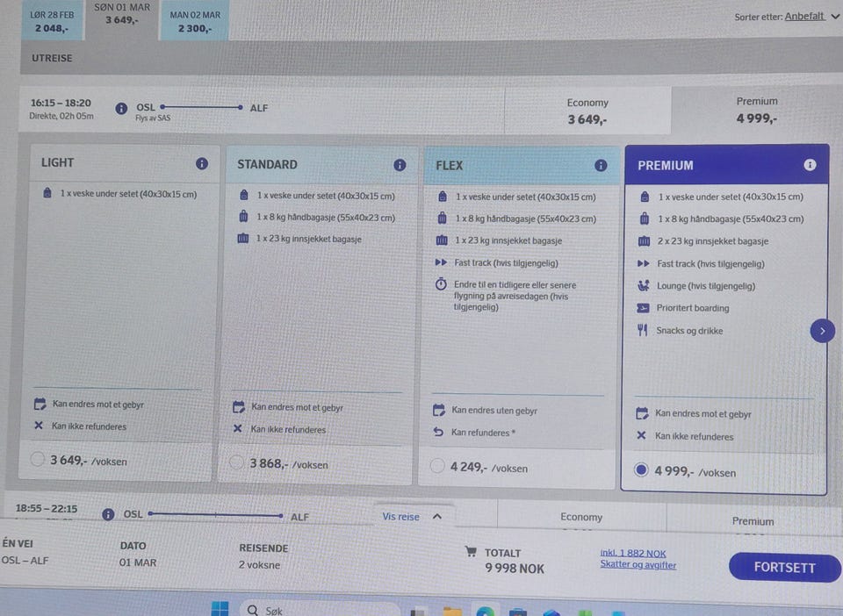843x616 pixels.
Task: Show flight info icon for 18:55 departure
Action: (x=108, y=514)
